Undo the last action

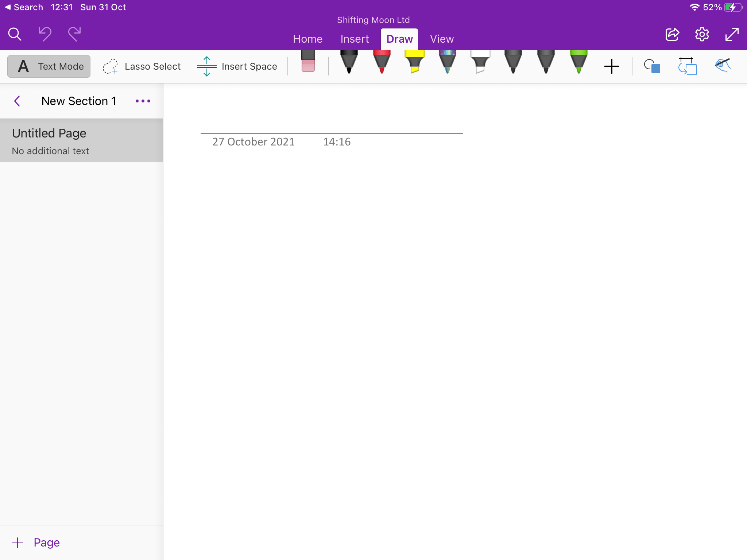click(x=45, y=34)
